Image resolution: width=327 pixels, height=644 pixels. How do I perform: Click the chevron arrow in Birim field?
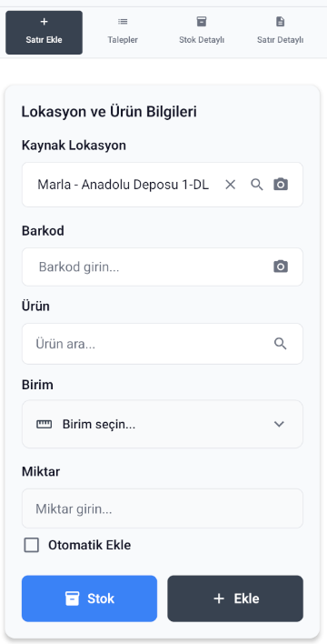(279, 424)
